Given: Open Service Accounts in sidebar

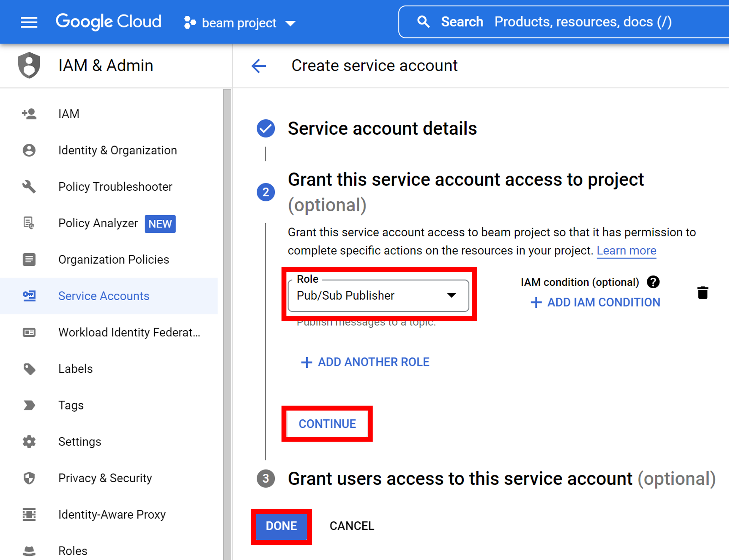Looking at the screenshot, I should [104, 296].
